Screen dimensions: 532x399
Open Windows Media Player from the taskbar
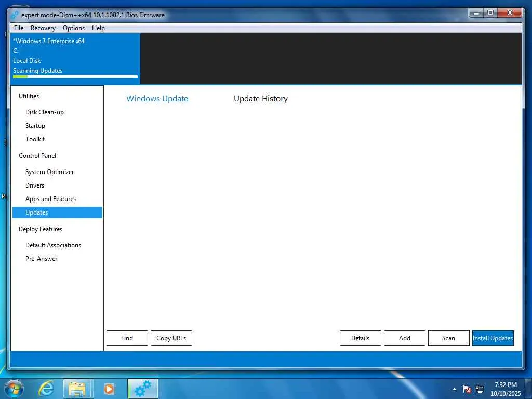[109, 389]
